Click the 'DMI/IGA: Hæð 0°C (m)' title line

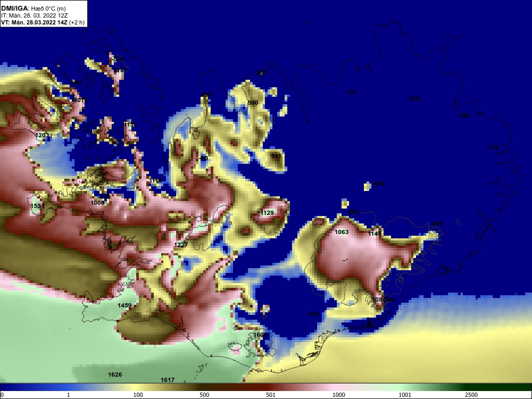pyautogui.click(x=34, y=9)
